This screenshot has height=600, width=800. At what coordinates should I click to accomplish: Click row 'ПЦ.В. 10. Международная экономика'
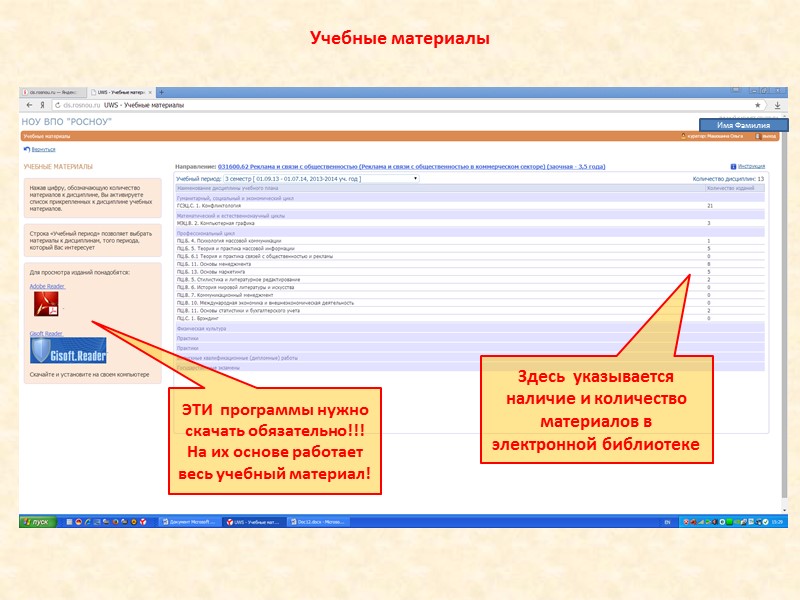click(469, 303)
